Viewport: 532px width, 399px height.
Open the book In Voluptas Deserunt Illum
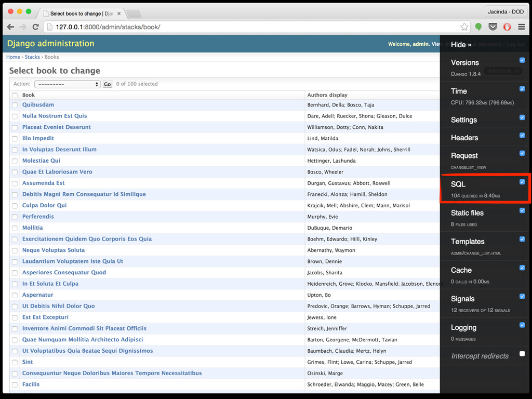[59, 150]
